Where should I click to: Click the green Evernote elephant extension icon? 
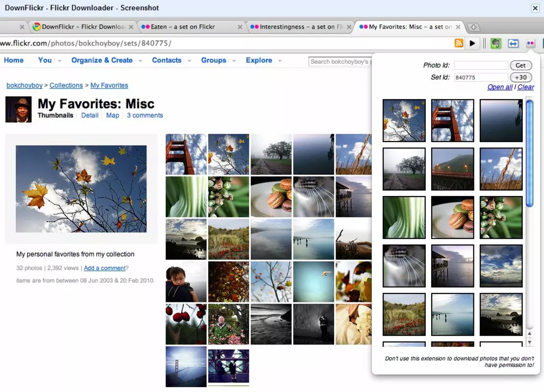496,43
